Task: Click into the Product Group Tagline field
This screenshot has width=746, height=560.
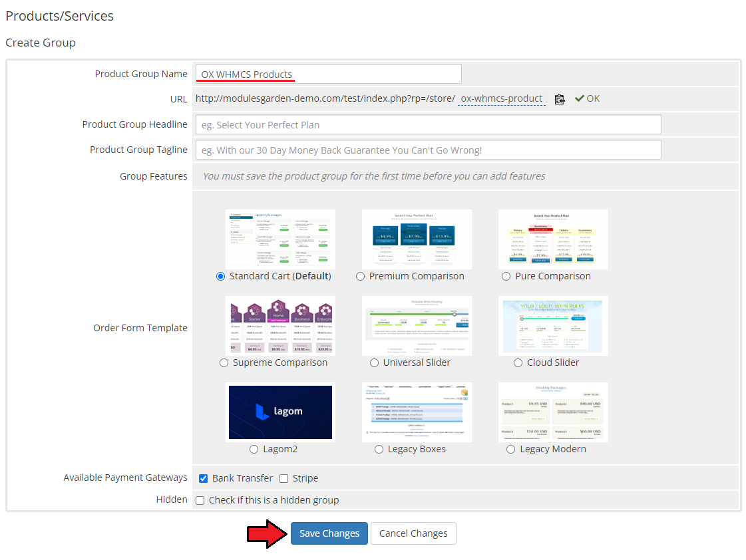Action: coord(428,150)
